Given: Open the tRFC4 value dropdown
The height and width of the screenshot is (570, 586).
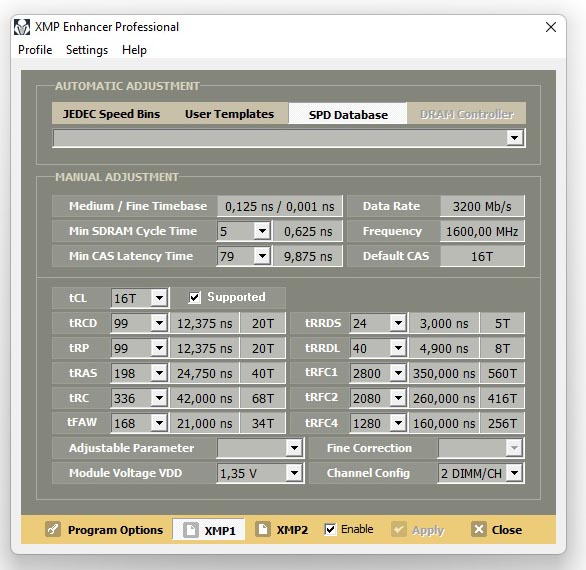Looking at the screenshot, I should (x=398, y=423).
